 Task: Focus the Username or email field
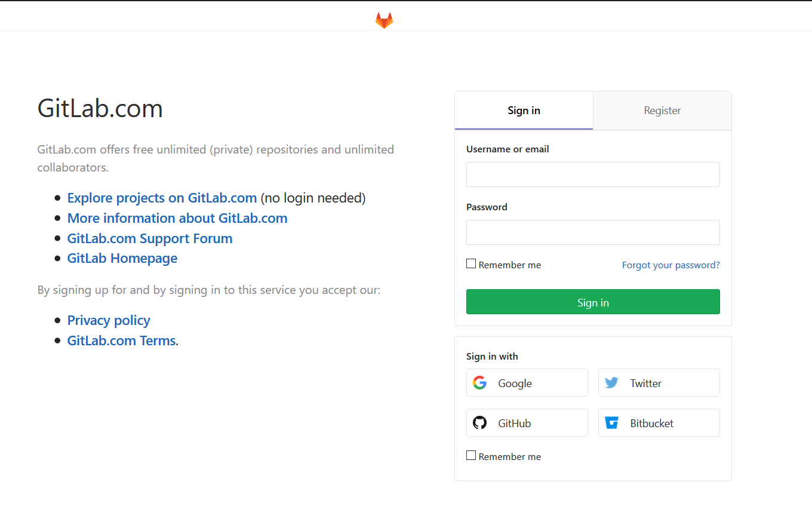[x=593, y=174]
